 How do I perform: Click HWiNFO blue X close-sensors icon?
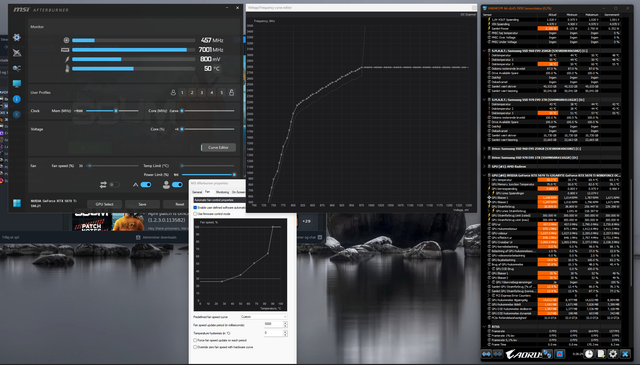(x=625, y=354)
